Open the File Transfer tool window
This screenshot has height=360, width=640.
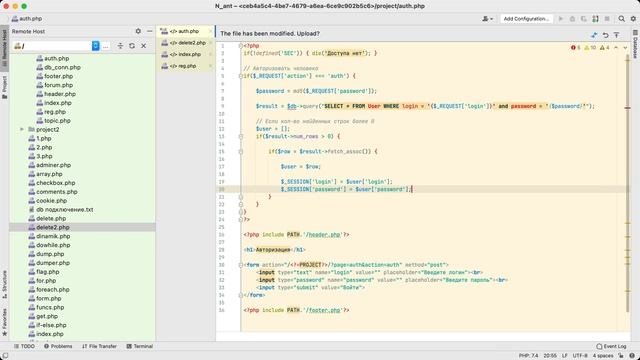tap(99, 346)
